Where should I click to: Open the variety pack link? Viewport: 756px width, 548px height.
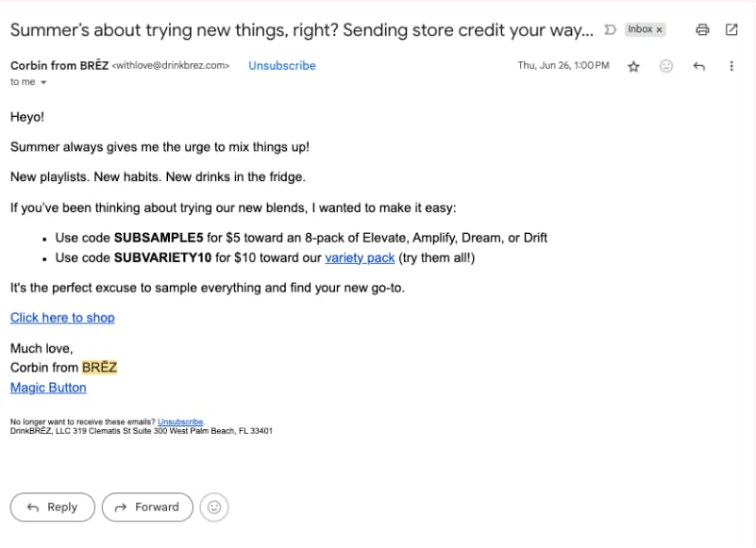[x=360, y=257]
